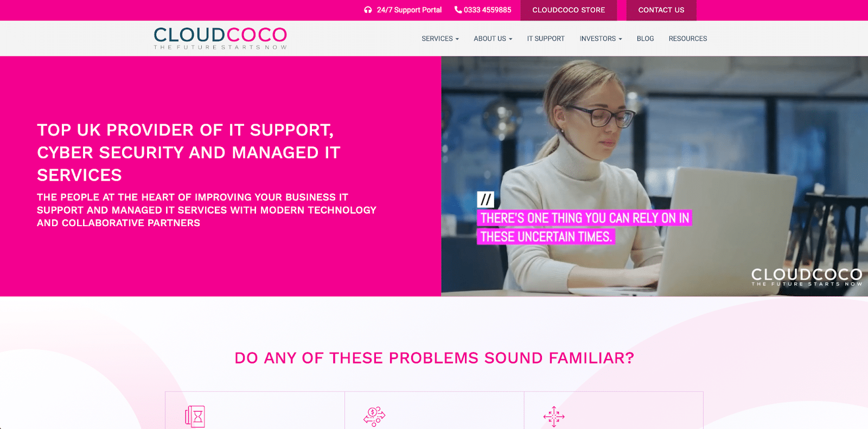The width and height of the screenshot is (868, 429).
Task: Click the four-direction arrows icon
Action: [554, 417]
